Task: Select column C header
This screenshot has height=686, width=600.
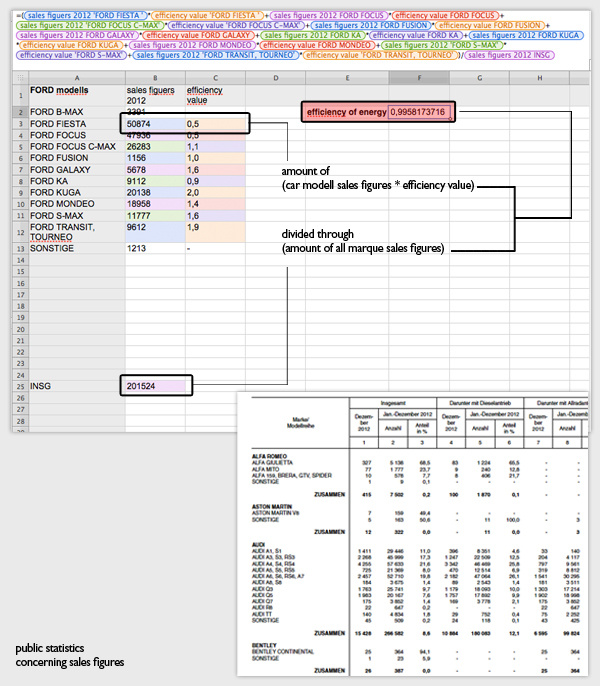Action: point(215,78)
